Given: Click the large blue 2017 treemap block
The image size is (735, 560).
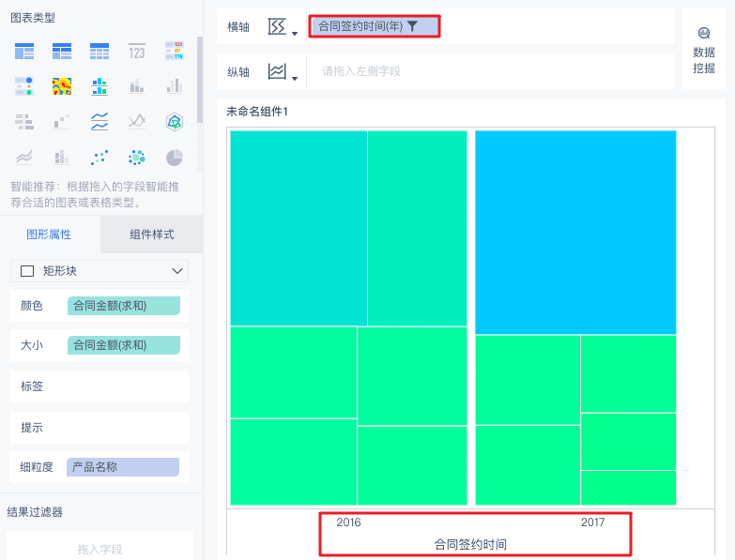Looking at the screenshot, I should click(x=575, y=233).
